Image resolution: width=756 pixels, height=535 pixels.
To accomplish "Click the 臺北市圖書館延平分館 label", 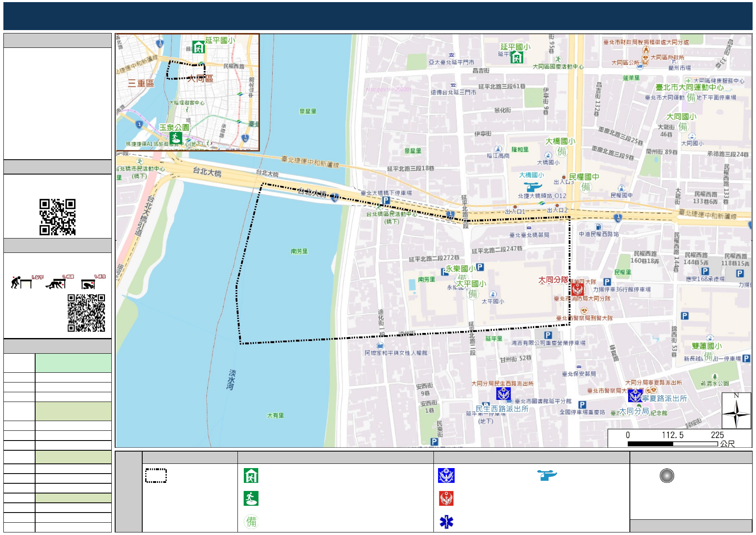I will pos(543,401).
